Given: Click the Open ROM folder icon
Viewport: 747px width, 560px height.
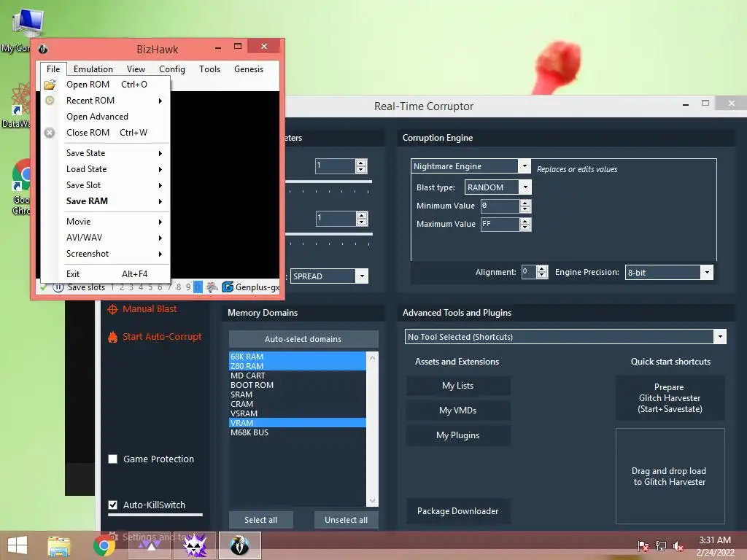Looking at the screenshot, I should (x=50, y=85).
